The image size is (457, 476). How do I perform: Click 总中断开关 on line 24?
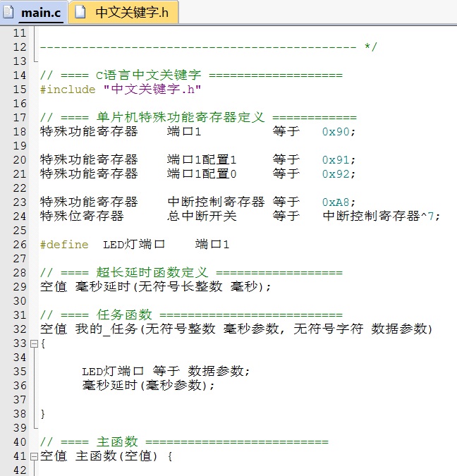tap(202, 216)
